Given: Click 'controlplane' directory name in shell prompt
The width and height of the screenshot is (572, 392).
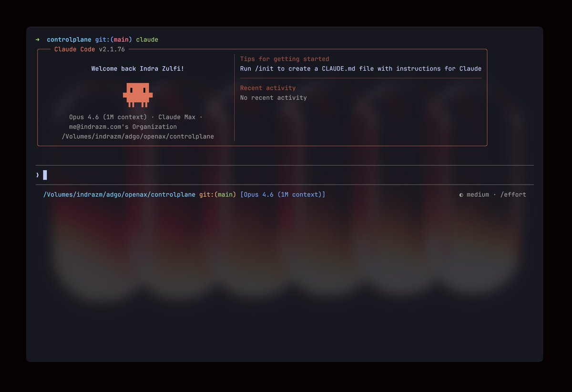Looking at the screenshot, I should (69, 40).
